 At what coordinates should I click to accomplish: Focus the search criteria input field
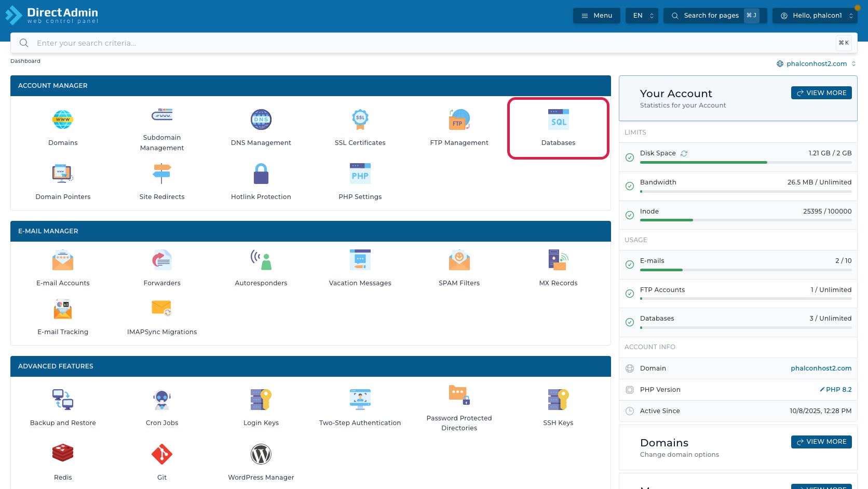434,43
